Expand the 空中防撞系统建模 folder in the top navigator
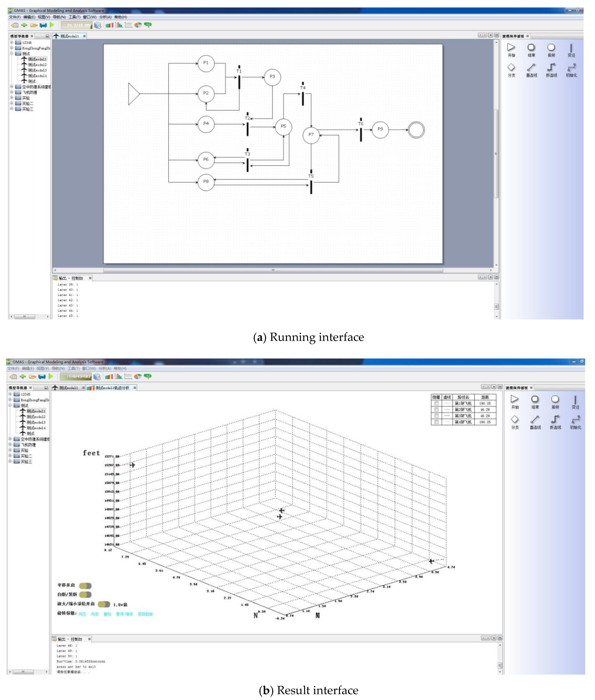595x700 pixels. click(x=12, y=87)
